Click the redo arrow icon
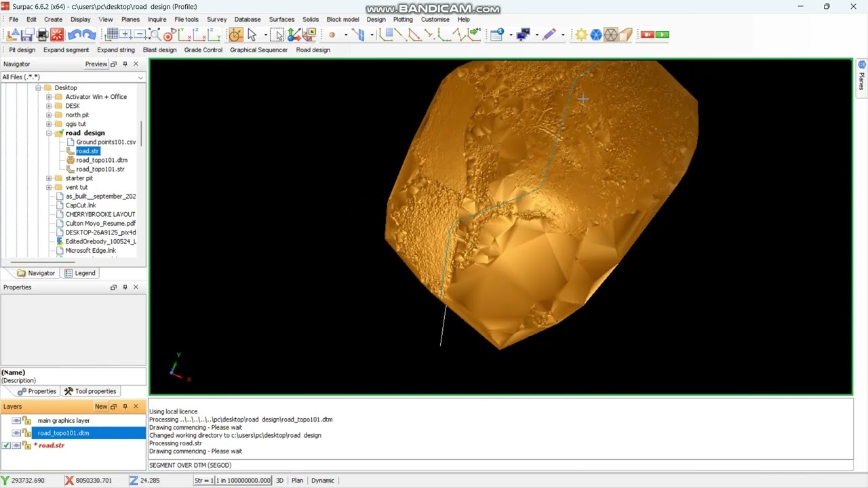868x488 pixels. coord(89,35)
